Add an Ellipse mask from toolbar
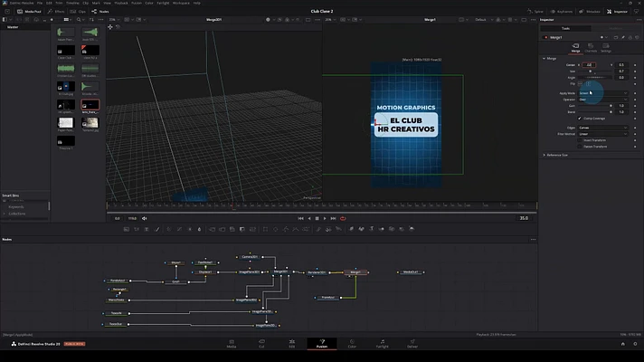The height and width of the screenshot is (362, 644). (276, 229)
